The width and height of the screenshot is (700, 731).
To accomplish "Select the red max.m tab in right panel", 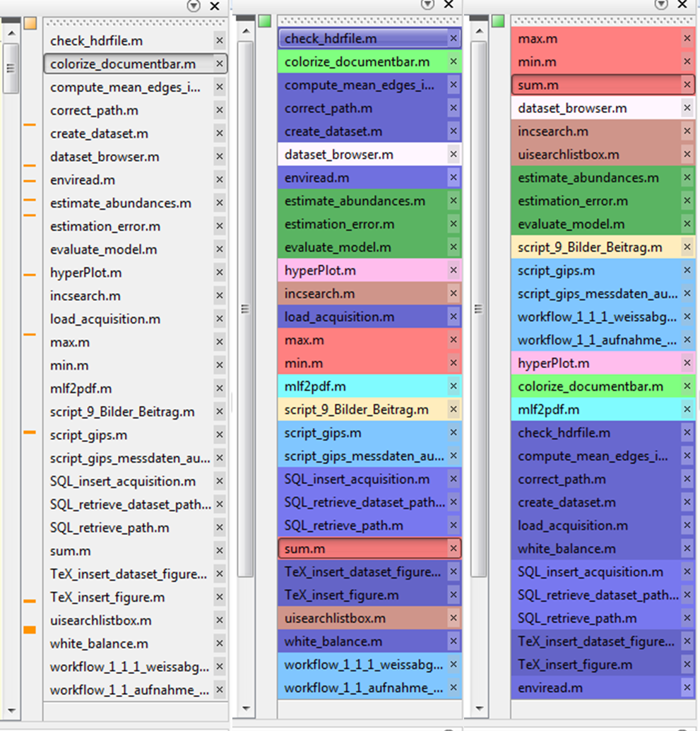I will tap(603, 39).
